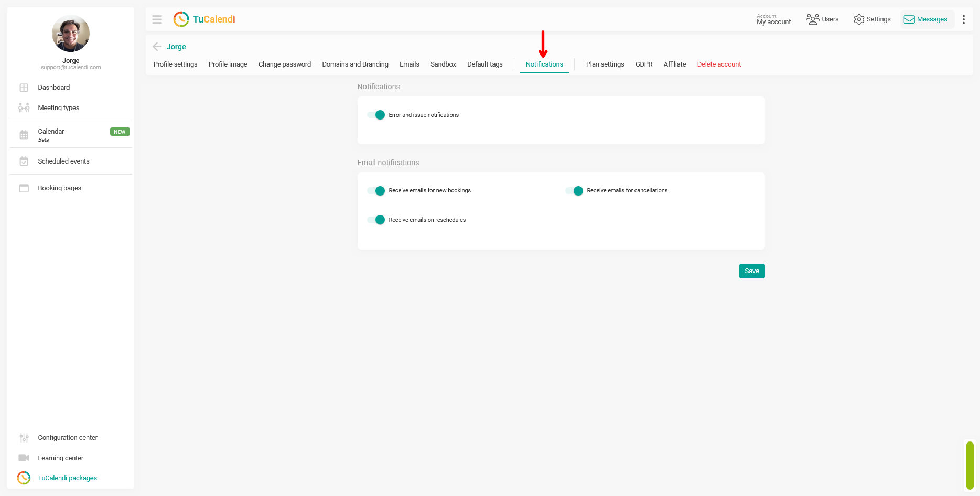Screen dimensions: 980x496
Task: Toggle Receive emails for cancellations
Action: [x=574, y=191]
